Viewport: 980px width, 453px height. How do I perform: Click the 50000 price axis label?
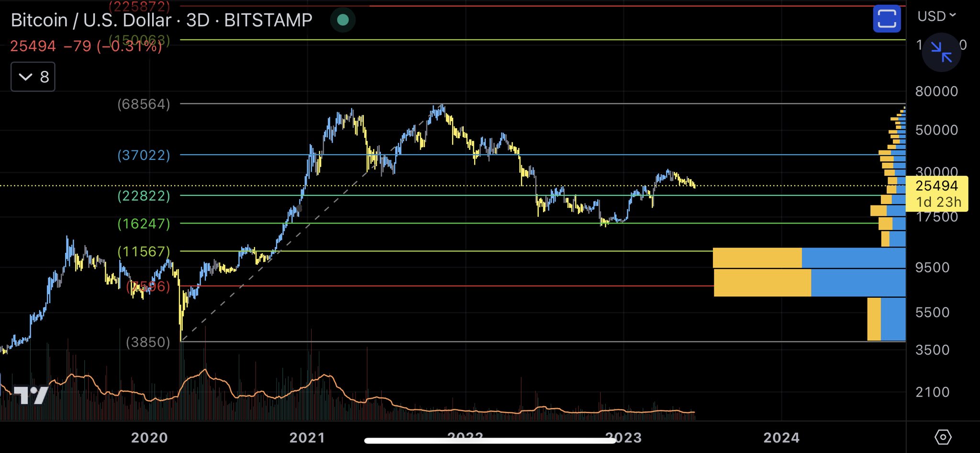[936, 130]
